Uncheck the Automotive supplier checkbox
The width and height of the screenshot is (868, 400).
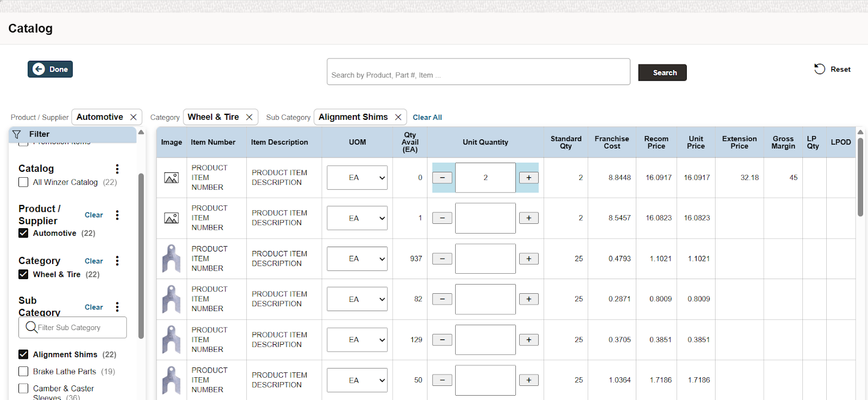pyautogui.click(x=23, y=233)
